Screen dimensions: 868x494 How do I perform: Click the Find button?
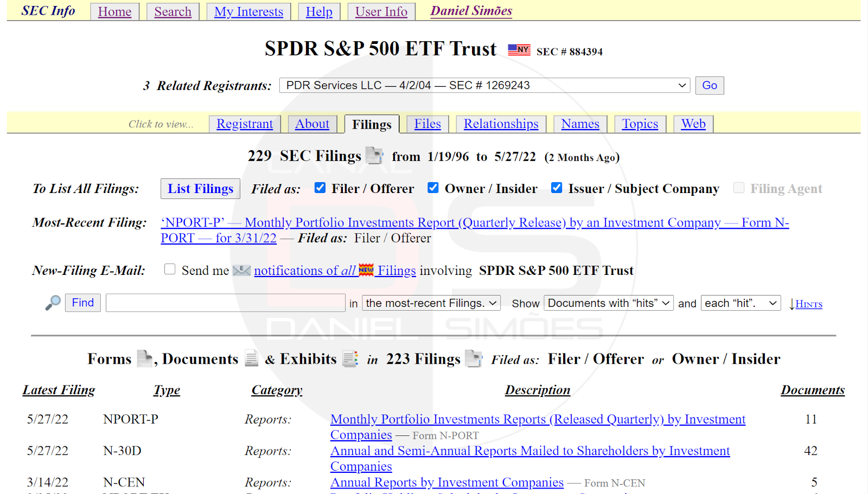point(83,303)
